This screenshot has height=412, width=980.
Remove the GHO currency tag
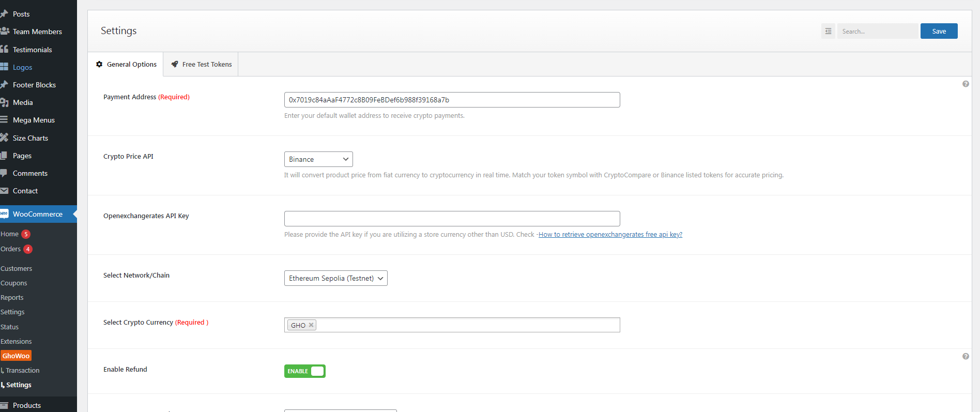(x=311, y=325)
